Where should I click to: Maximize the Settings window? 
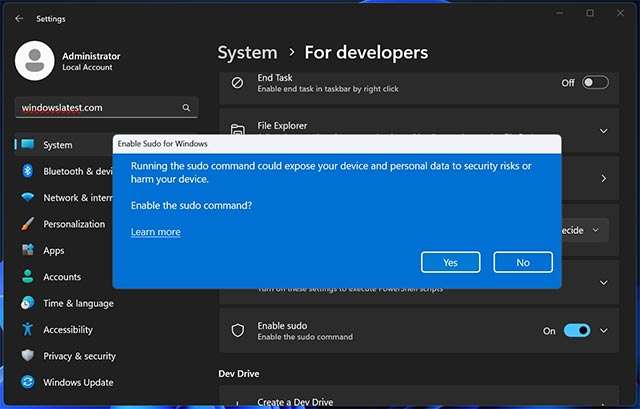click(590, 13)
